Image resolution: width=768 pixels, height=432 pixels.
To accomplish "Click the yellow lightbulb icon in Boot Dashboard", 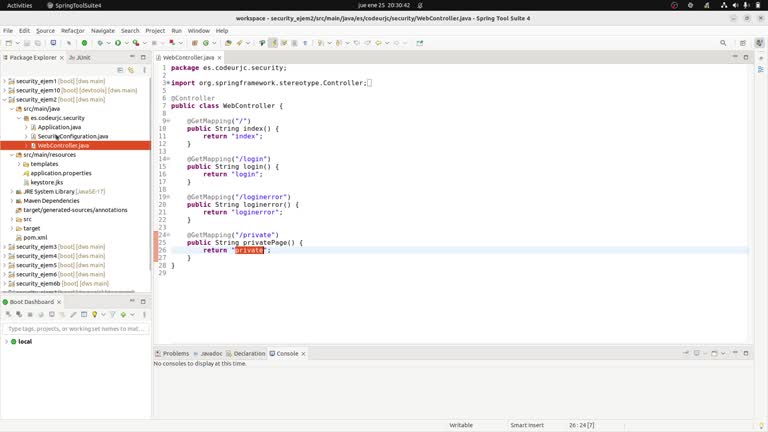I will tap(95, 314).
